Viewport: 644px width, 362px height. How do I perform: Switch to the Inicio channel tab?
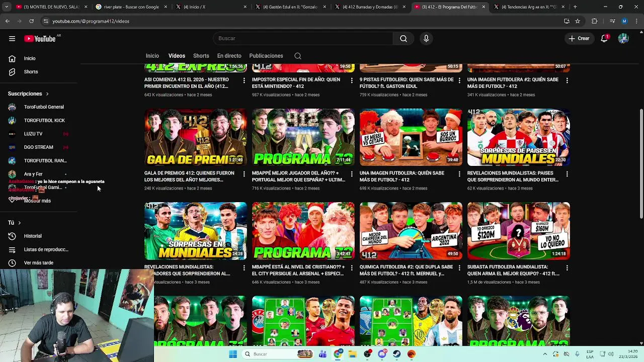point(152,56)
